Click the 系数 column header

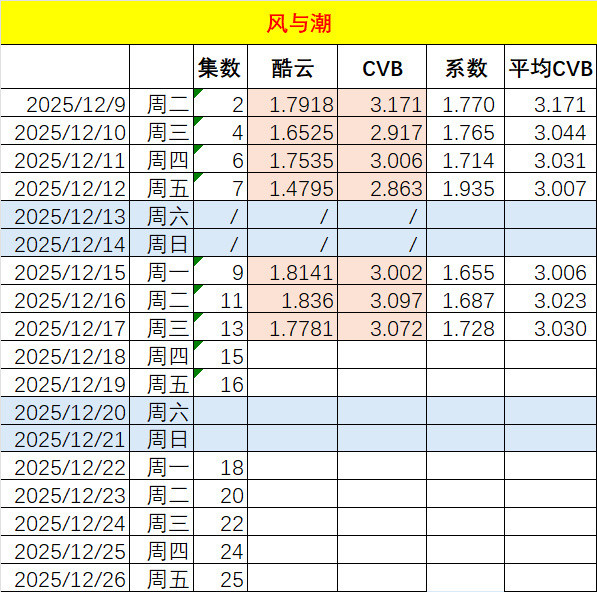pyautogui.click(x=466, y=67)
